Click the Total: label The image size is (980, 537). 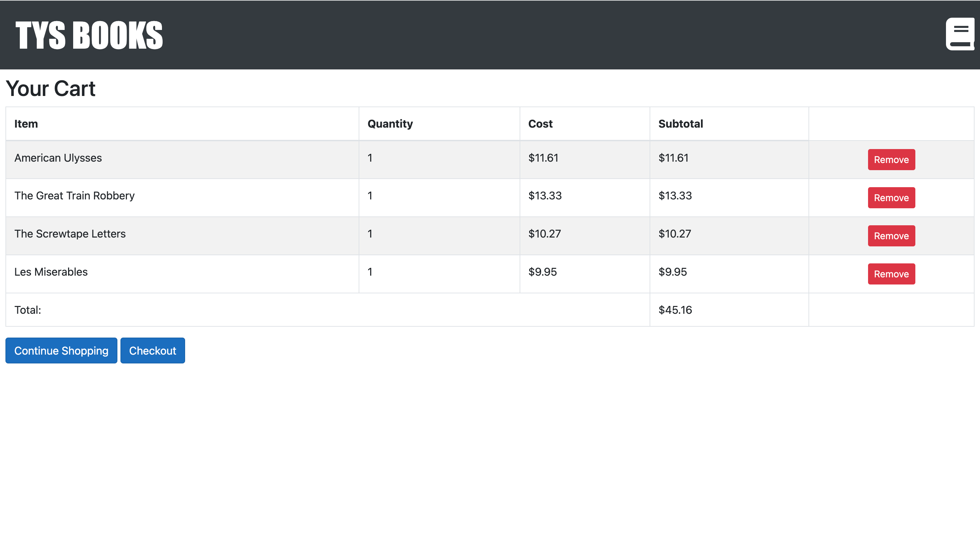(x=28, y=310)
